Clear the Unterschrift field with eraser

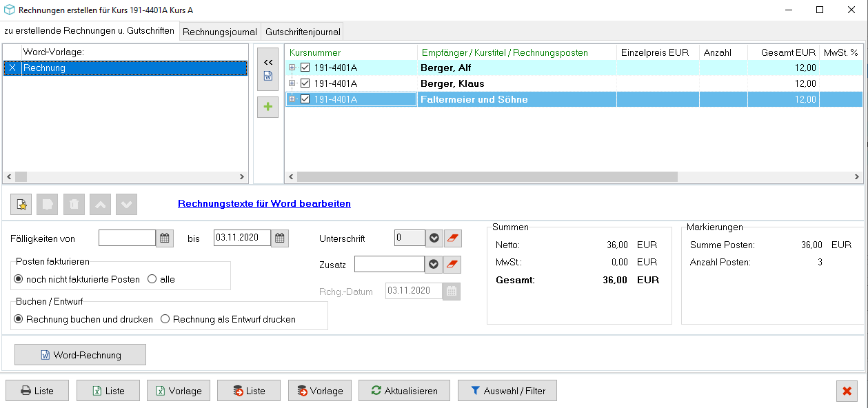[452, 238]
